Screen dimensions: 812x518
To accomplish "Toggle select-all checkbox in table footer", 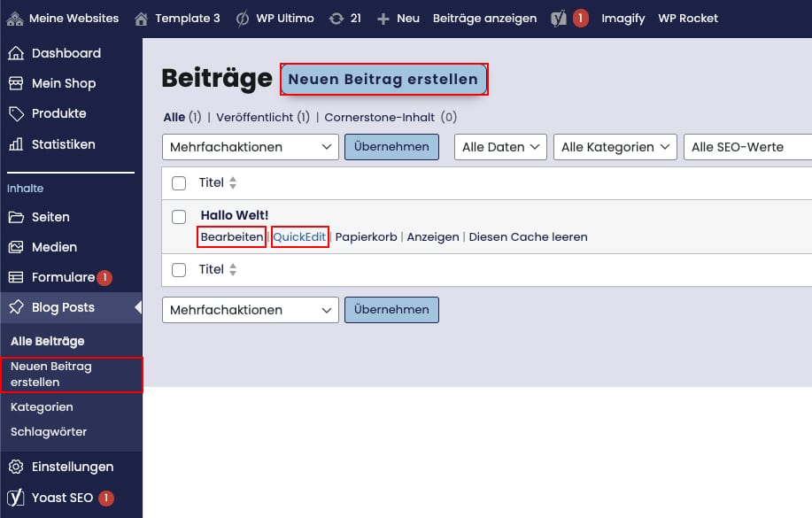I will click(x=179, y=270).
